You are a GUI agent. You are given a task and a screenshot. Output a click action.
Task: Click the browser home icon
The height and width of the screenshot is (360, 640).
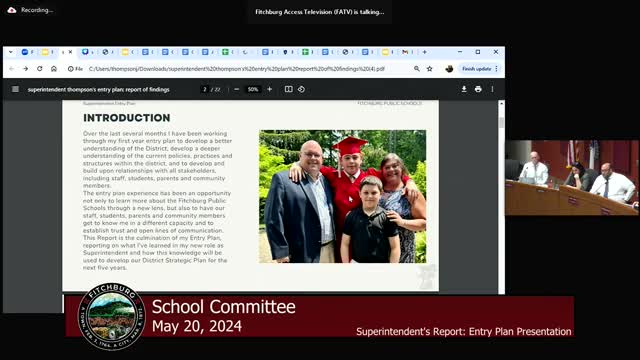tap(53, 69)
